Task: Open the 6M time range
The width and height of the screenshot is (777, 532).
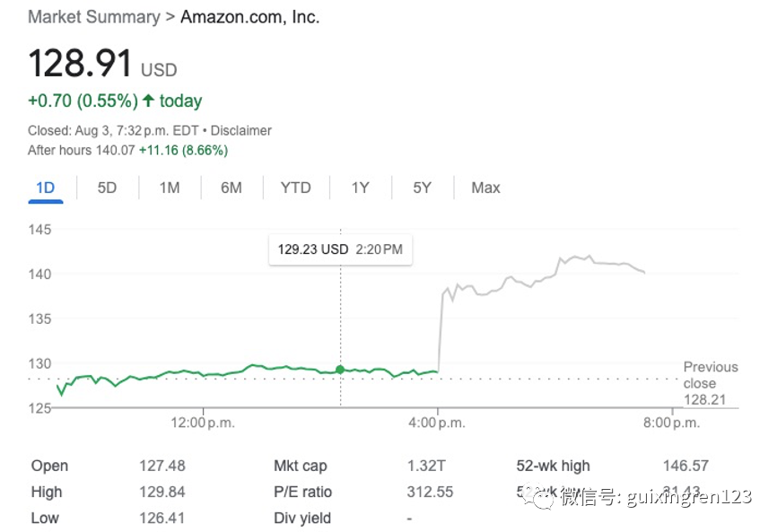Action: click(x=231, y=188)
